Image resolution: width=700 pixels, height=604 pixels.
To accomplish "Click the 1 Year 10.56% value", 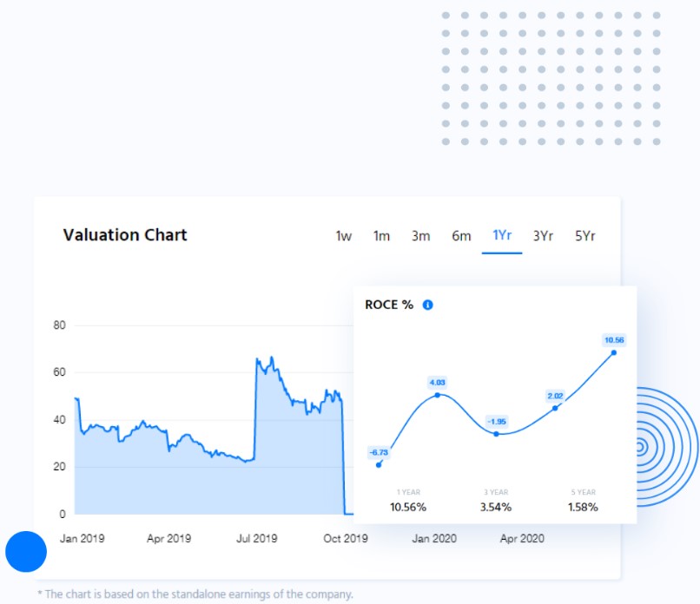I will tap(408, 507).
